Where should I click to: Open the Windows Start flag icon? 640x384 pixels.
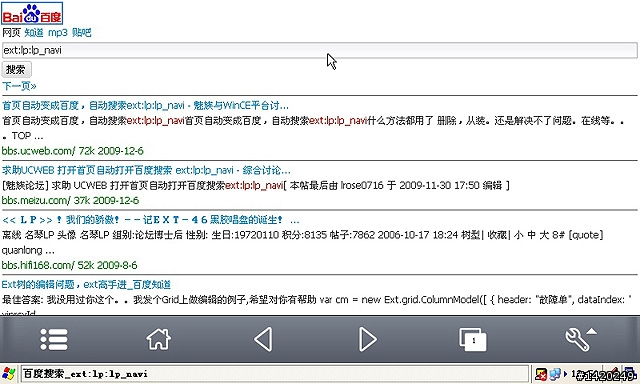[9, 374]
